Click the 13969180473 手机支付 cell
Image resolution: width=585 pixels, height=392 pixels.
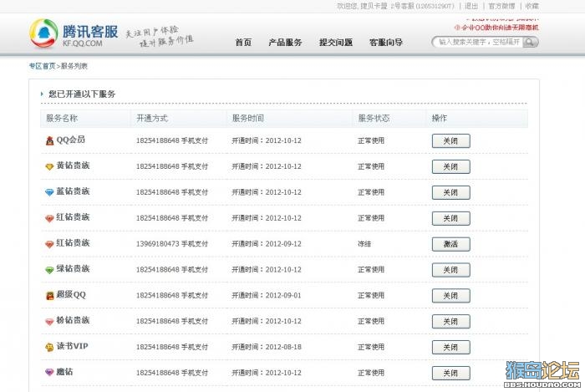pyautogui.click(x=172, y=244)
